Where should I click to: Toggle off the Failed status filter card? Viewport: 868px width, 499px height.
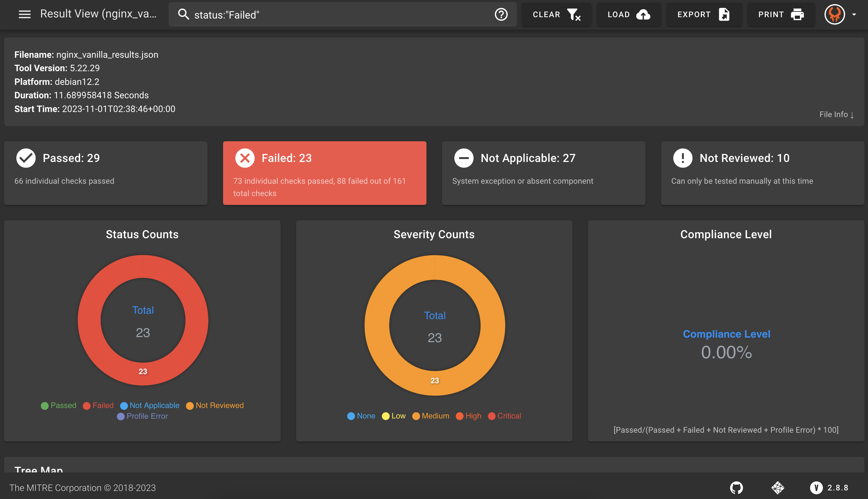pyautogui.click(x=324, y=173)
